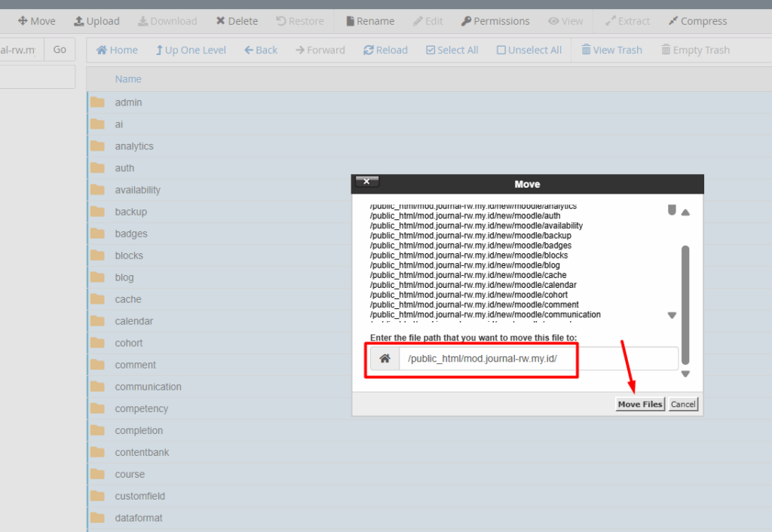This screenshot has width=772, height=532.
Task: Click the up scroll arrow in the Move dialog
Action: point(685,212)
